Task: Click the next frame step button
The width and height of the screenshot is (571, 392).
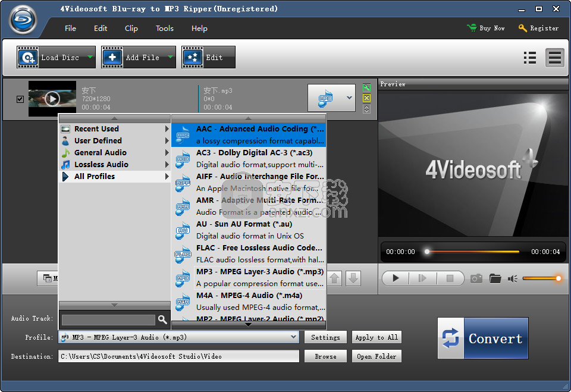Action: (422, 278)
